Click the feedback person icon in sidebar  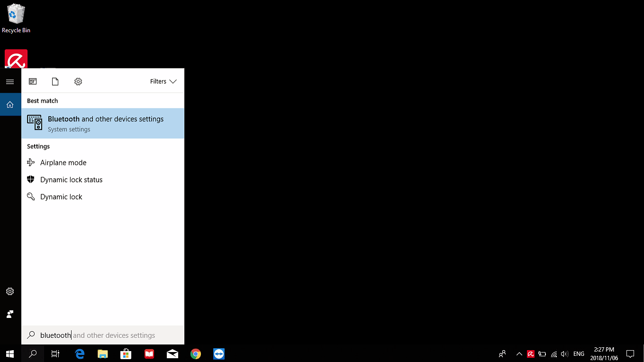tap(10, 314)
